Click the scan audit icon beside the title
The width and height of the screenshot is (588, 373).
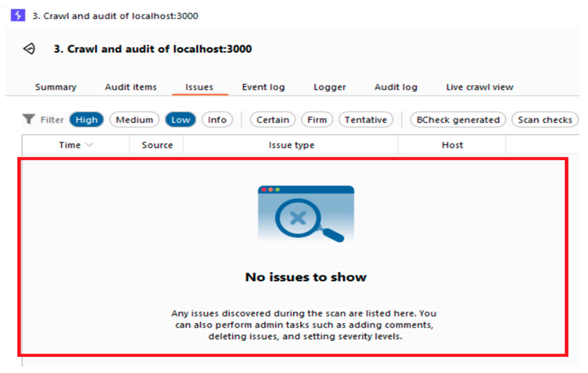point(30,49)
